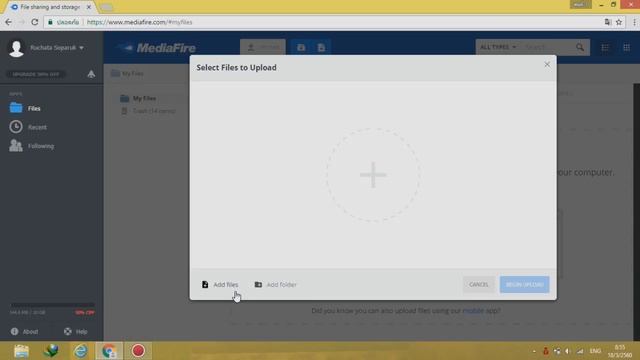Switch to list view icon
Viewport: 640px width, 360px height.
(x=605, y=48)
